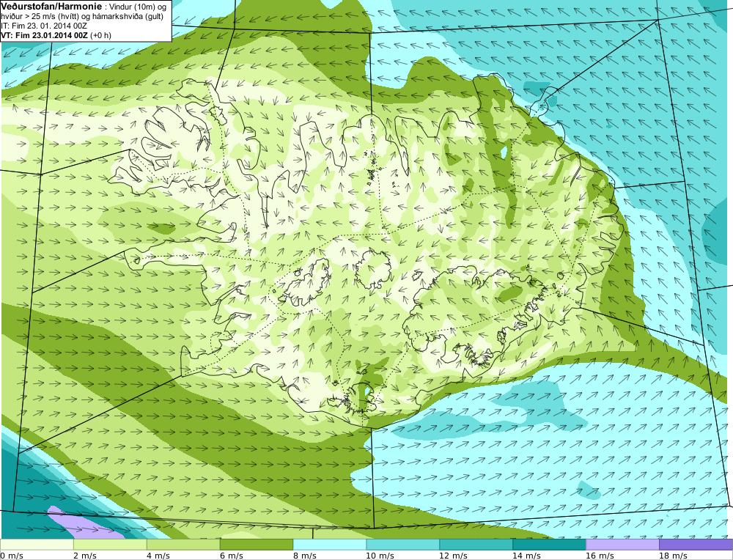Click the "IT: Fim 23. 01. 2014 00Z" line

coord(44,26)
